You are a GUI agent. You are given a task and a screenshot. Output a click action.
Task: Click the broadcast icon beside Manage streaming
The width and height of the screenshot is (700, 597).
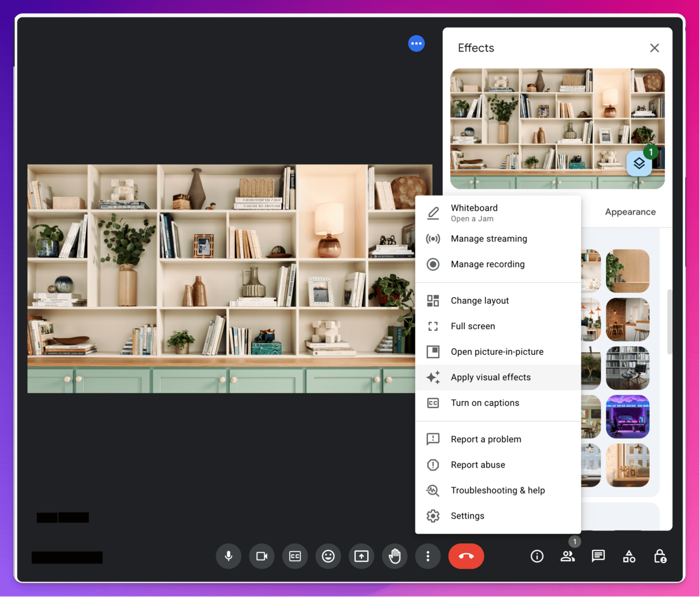click(x=433, y=239)
